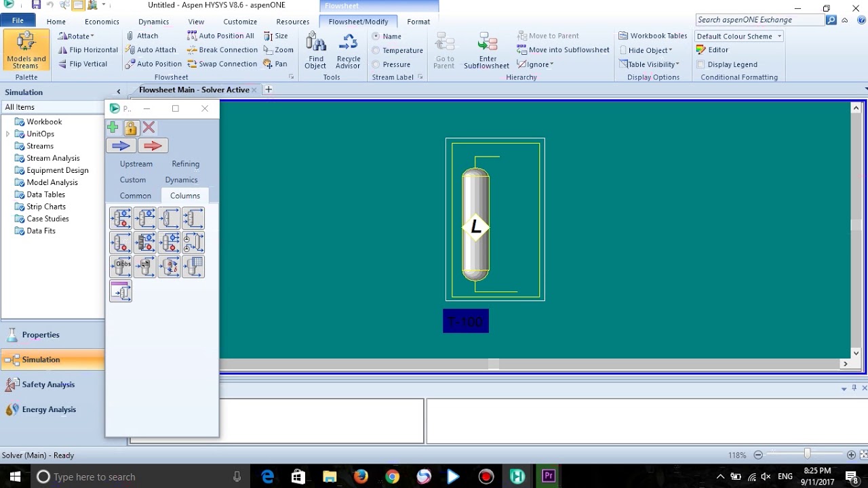The image size is (868, 488).
Task: Select the dark-tray column icon in palette's second row
Action: pyautogui.click(x=145, y=242)
